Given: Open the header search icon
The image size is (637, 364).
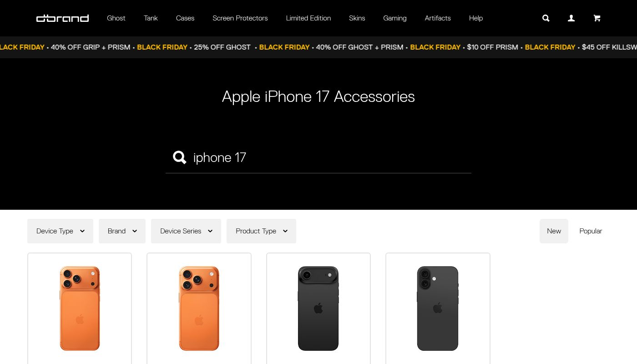Looking at the screenshot, I should (546, 18).
